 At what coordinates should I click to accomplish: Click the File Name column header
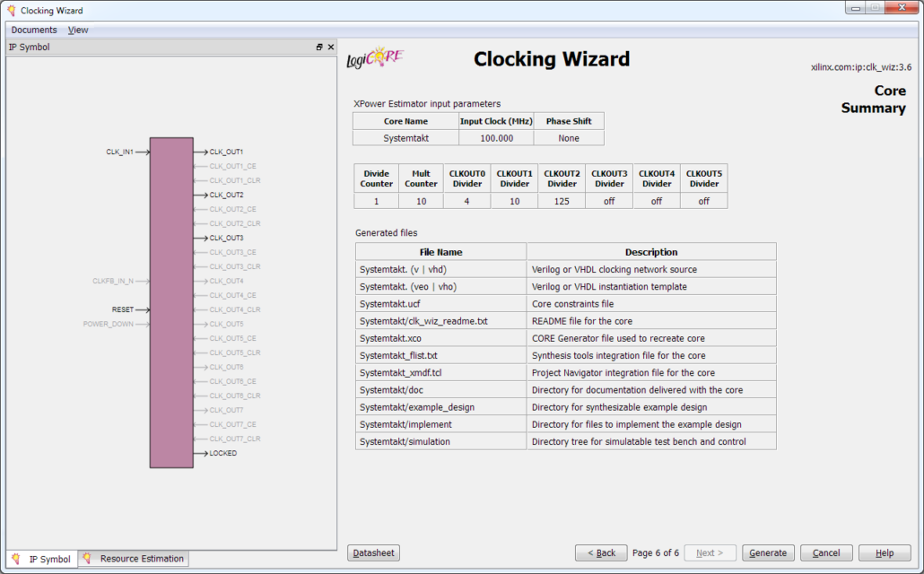(x=440, y=252)
